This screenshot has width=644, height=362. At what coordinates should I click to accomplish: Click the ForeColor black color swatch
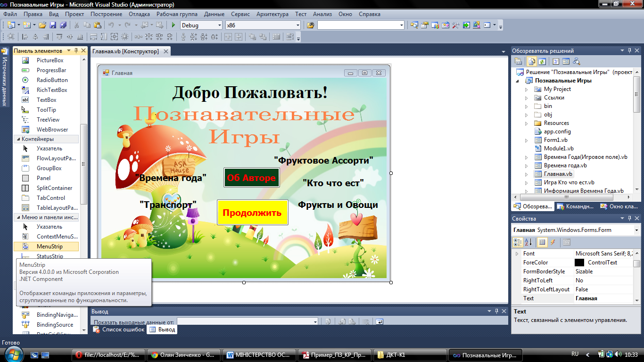point(579,263)
